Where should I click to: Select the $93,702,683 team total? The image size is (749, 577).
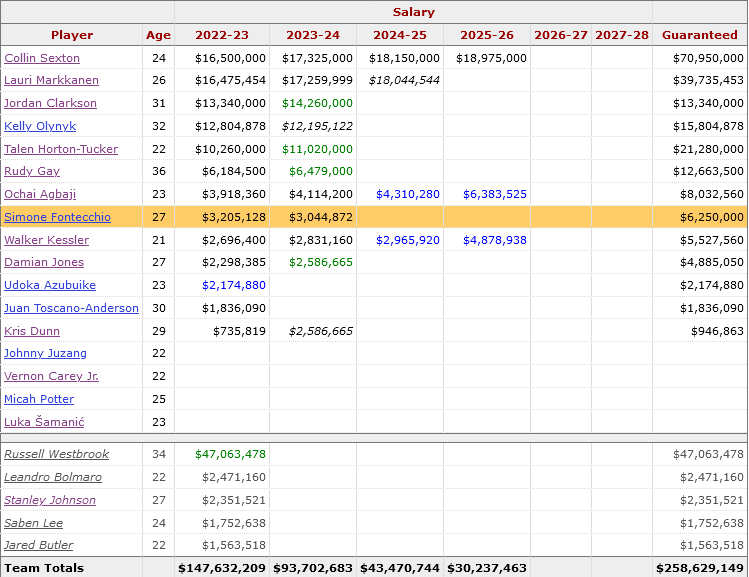click(313, 567)
